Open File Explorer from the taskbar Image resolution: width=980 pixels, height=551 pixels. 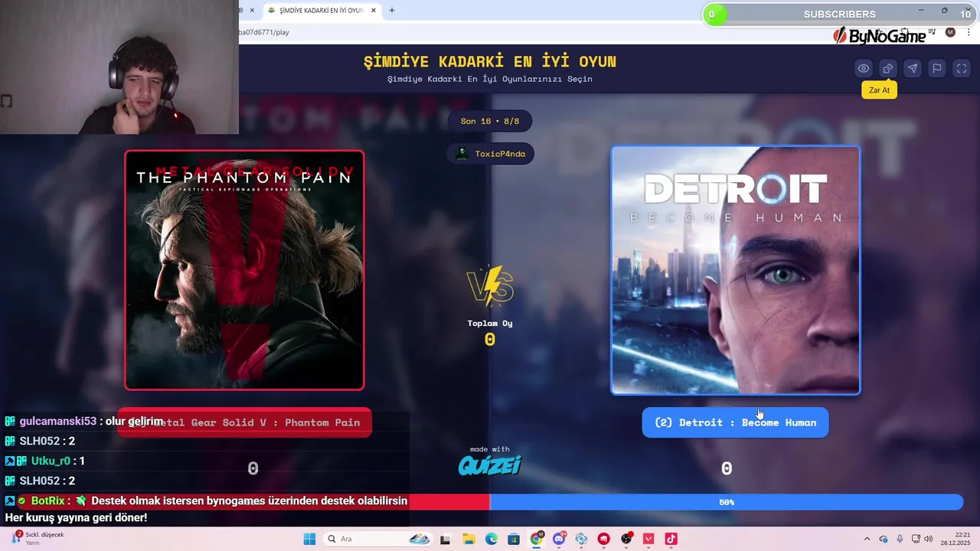[468, 539]
